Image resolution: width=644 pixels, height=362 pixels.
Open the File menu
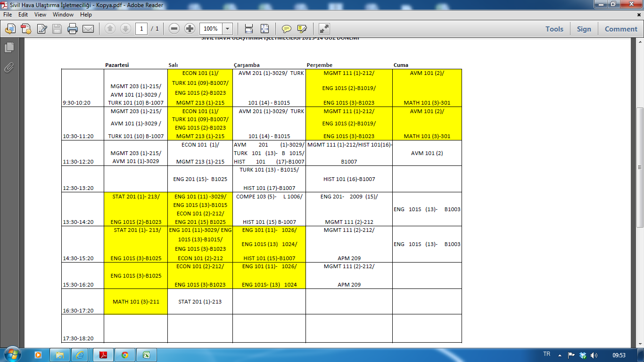click(8, 15)
